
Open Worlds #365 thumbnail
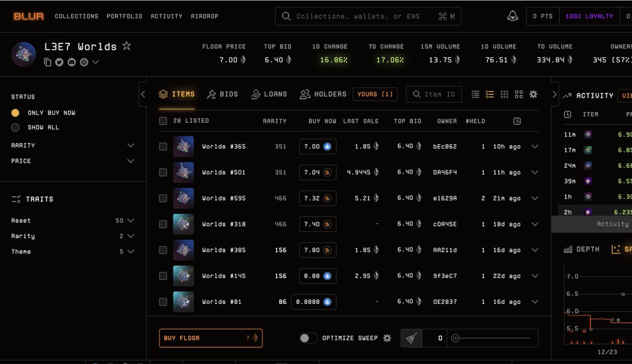click(183, 146)
